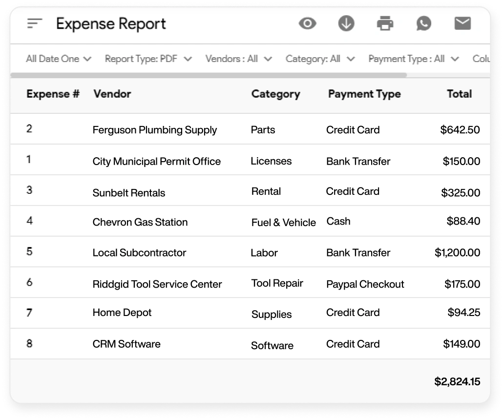Image resolution: width=504 pixels, height=420 pixels.
Task: Click the Expense Report title
Action: 111,24
